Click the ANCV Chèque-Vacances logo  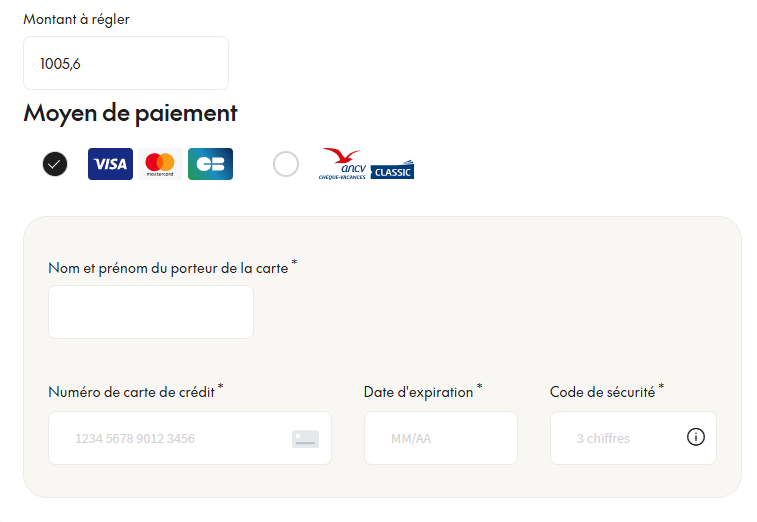[x=342, y=164]
